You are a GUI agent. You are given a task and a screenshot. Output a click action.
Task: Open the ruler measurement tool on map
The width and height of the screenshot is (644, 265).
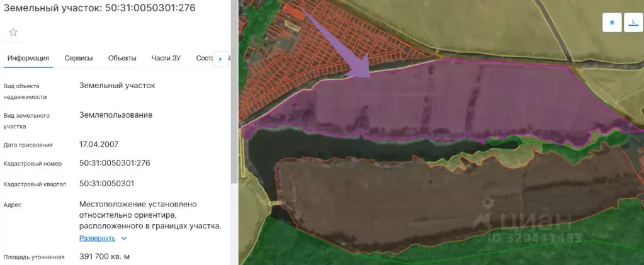coord(633,23)
